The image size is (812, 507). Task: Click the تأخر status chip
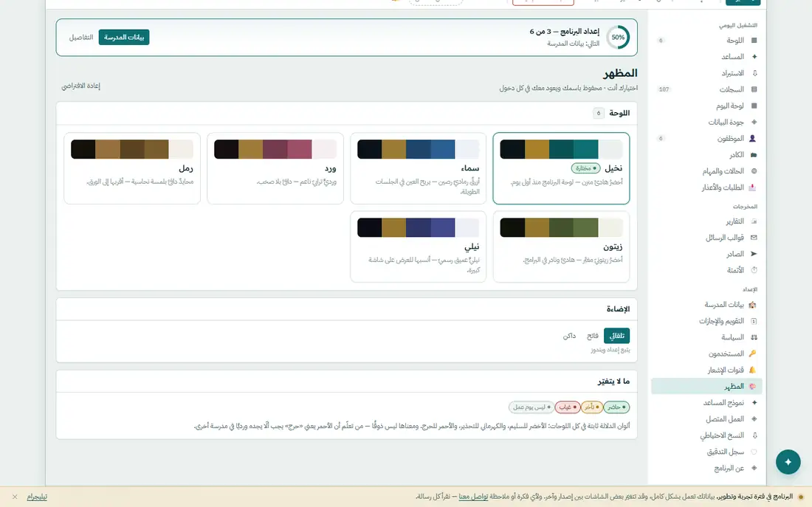coord(591,407)
